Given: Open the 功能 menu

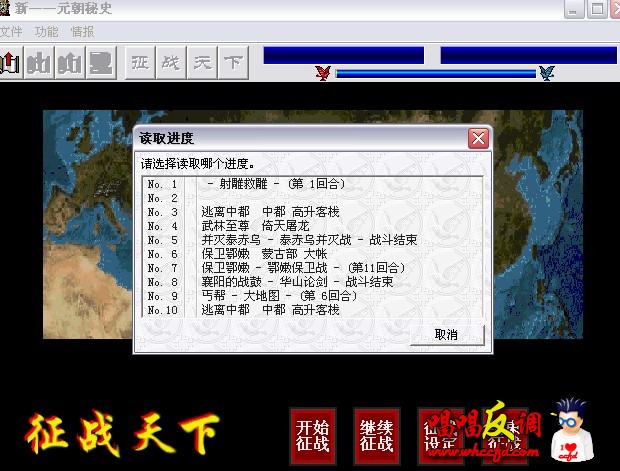Looking at the screenshot, I should 46,32.
